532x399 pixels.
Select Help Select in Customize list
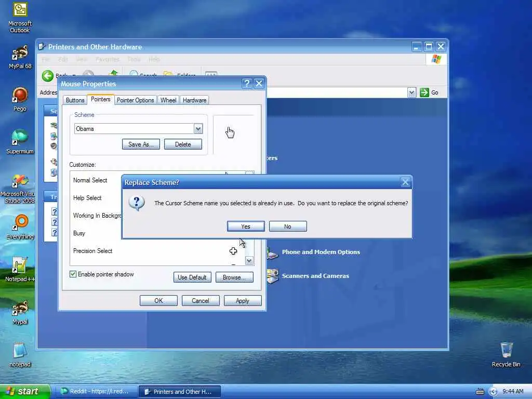87,198
